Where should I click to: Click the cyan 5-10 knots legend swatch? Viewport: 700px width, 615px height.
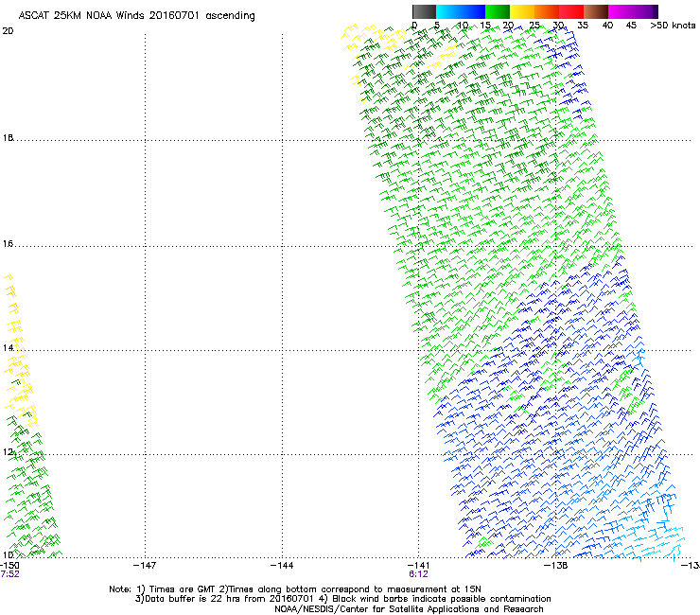pyautogui.click(x=448, y=11)
